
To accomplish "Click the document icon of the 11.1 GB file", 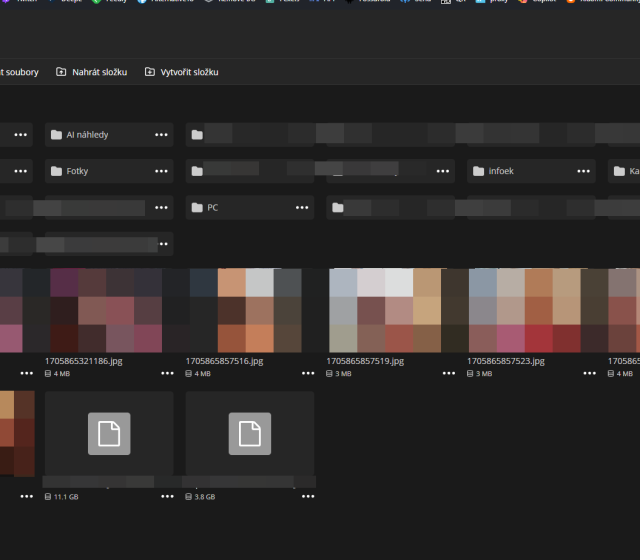I will tap(109, 433).
